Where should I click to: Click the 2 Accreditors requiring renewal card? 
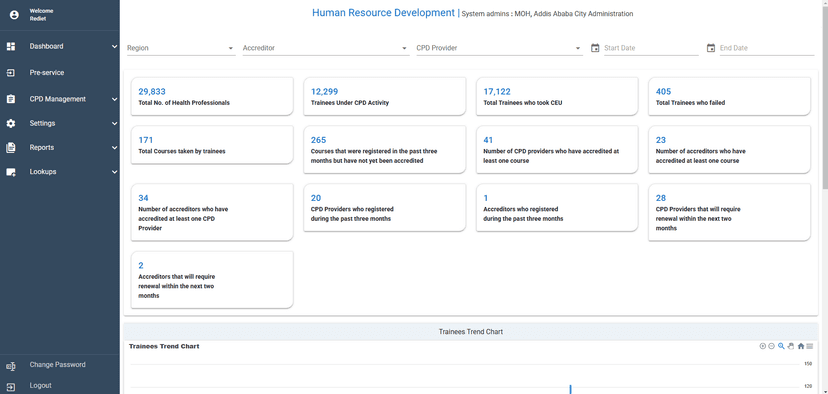(x=212, y=280)
